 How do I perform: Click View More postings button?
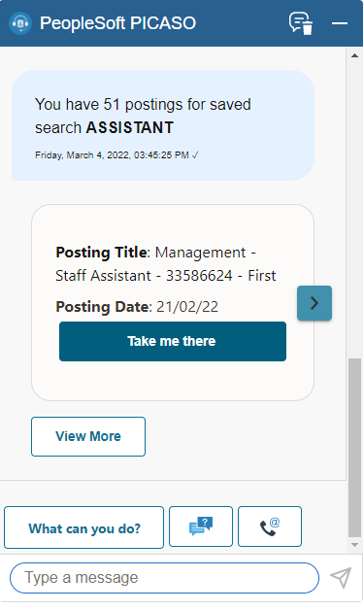[x=88, y=436]
